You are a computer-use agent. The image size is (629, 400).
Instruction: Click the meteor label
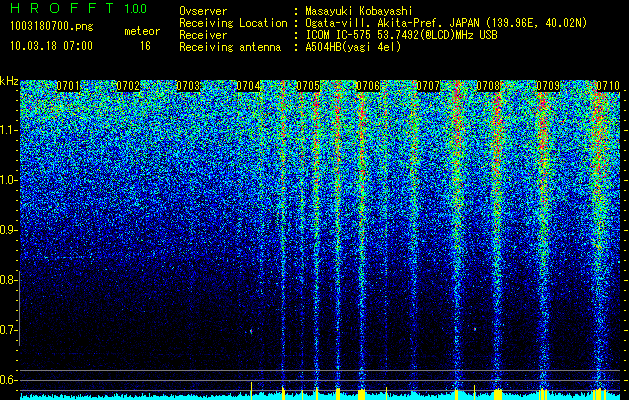click(142, 31)
